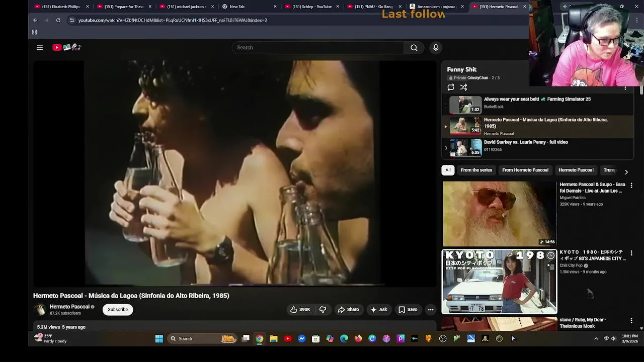Toggle shuffle for the Funny Shit playlist
The height and width of the screenshot is (362, 644).
pos(463,87)
